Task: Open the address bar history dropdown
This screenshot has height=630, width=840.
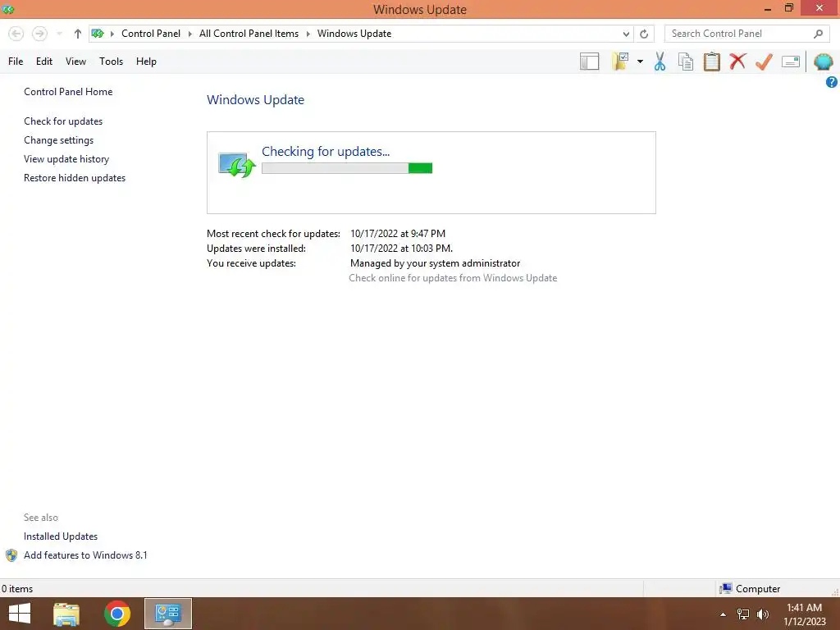Action: pos(626,34)
